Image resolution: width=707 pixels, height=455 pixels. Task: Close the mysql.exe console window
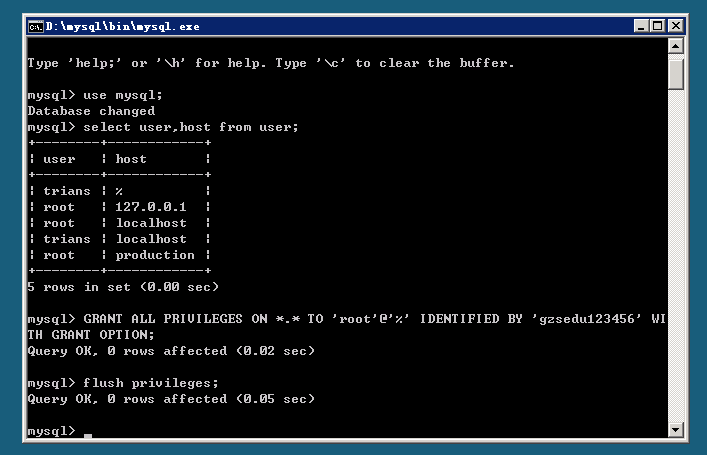tap(674, 26)
